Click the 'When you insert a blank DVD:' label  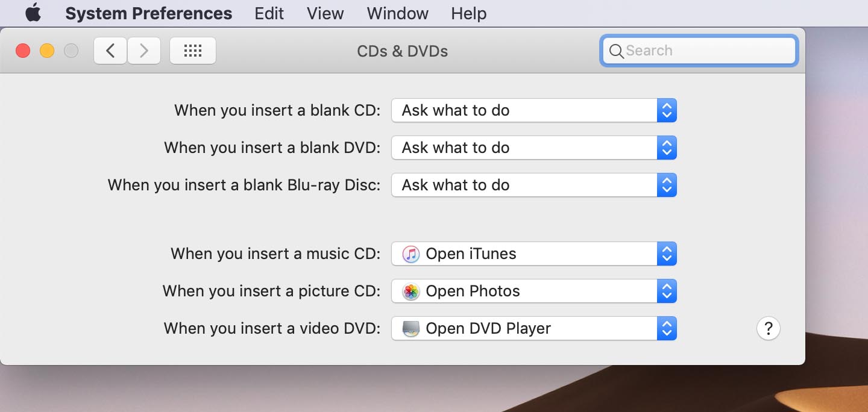click(272, 148)
